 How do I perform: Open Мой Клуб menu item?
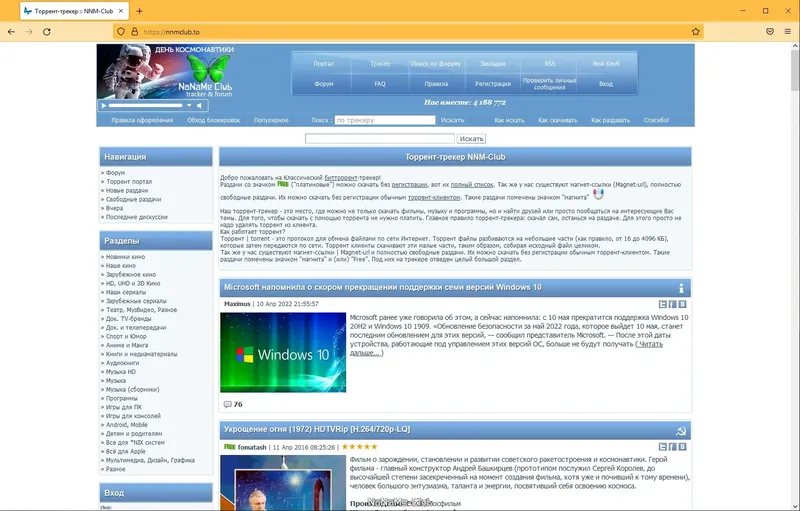(606, 64)
